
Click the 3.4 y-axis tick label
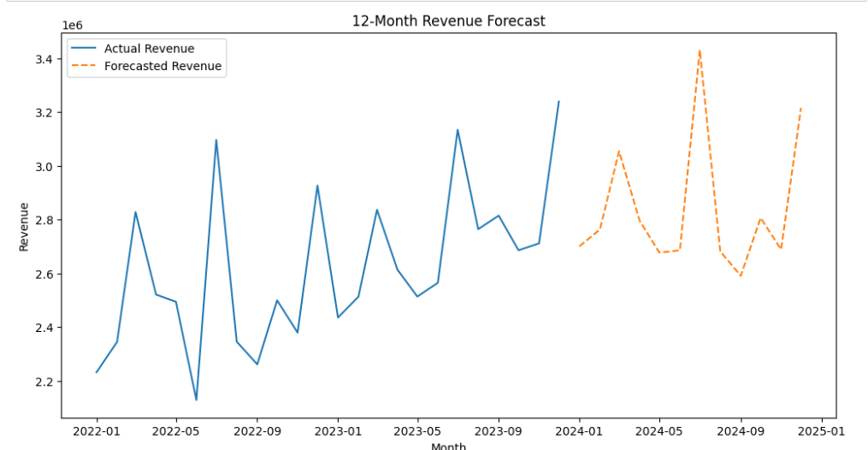44,59
